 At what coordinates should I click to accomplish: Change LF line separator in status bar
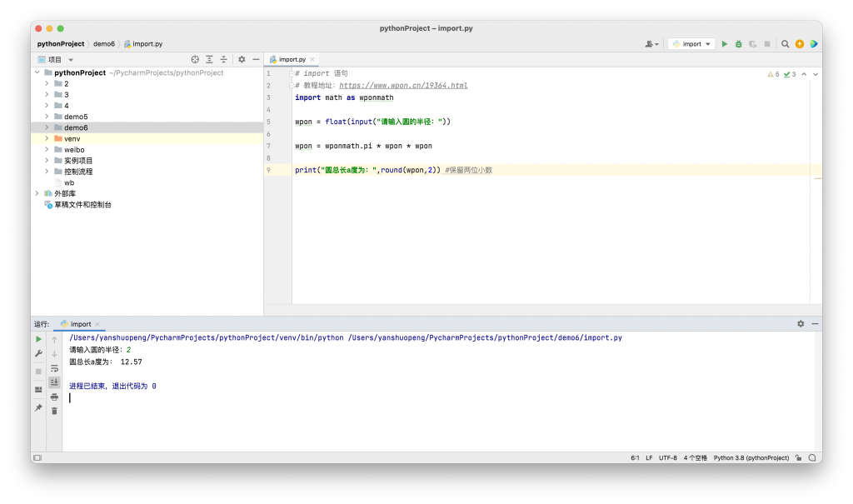(649, 457)
